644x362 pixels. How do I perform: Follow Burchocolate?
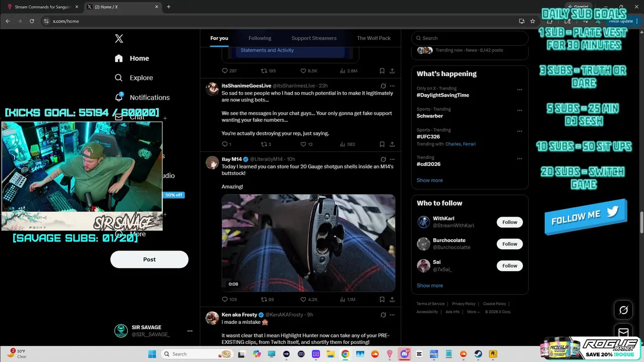coord(510,244)
